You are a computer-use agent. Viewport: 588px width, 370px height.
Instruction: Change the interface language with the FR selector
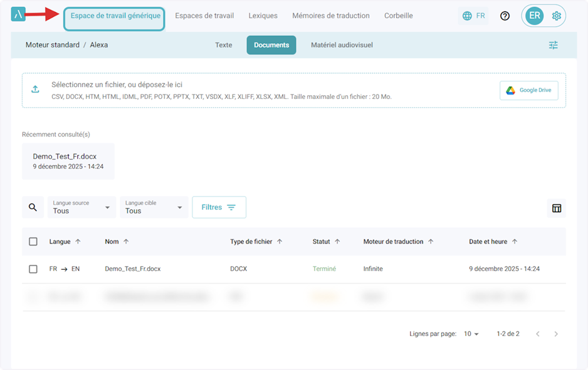473,16
